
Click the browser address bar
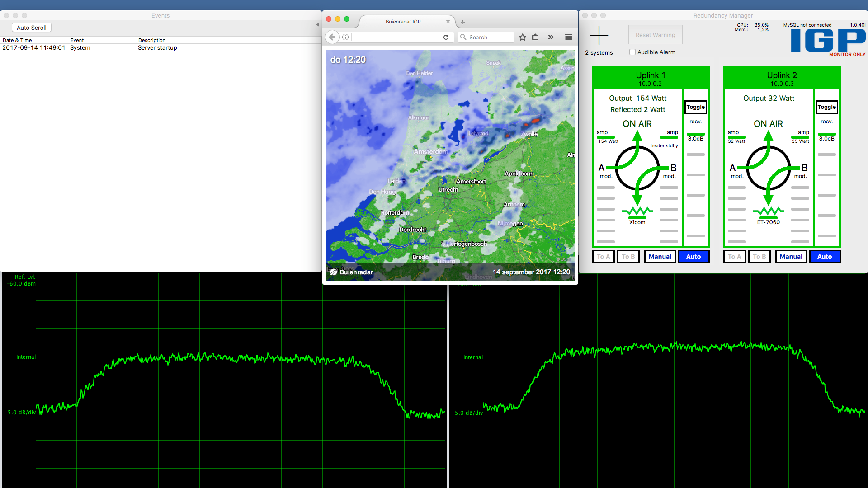(x=395, y=37)
